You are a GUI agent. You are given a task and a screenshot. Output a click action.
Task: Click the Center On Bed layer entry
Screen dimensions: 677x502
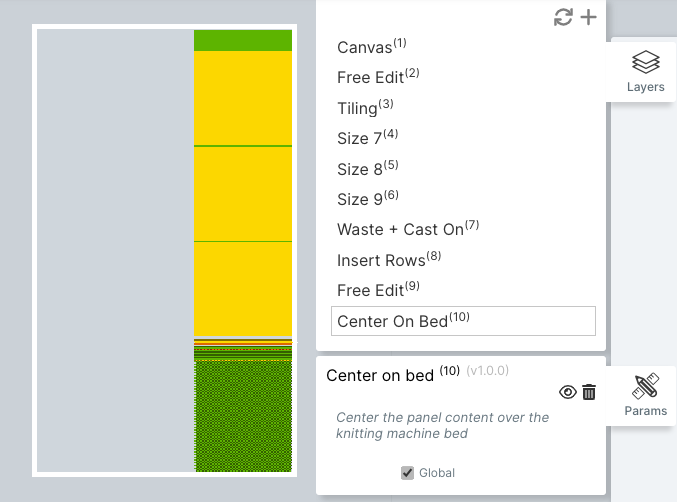[463, 321]
